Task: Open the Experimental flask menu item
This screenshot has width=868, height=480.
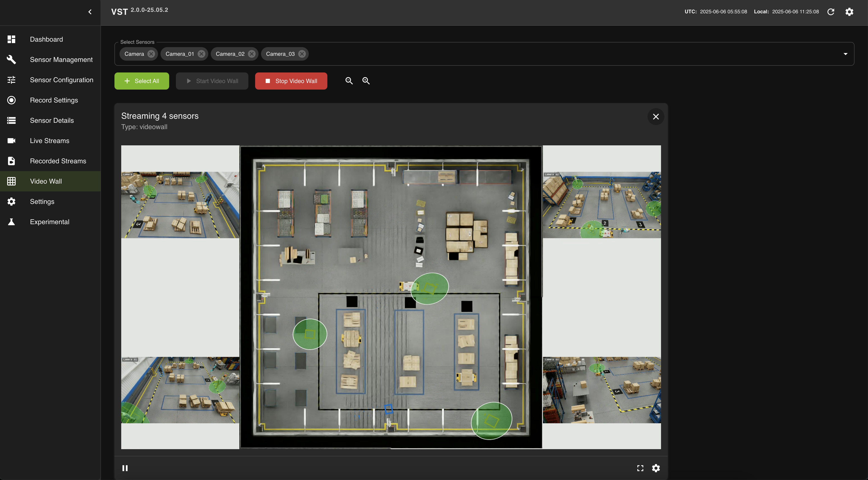Action: click(x=50, y=222)
